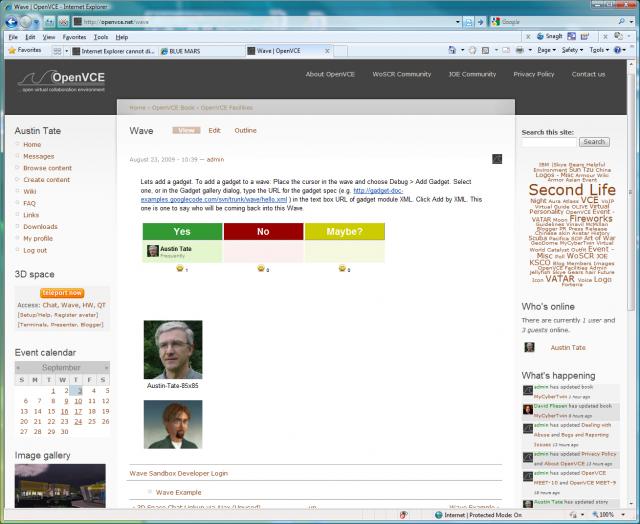Image resolution: width=640 pixels, height=524 pixels.
Task: Click the yellow Maybe? gadget button
Action: tap(344, 231)
